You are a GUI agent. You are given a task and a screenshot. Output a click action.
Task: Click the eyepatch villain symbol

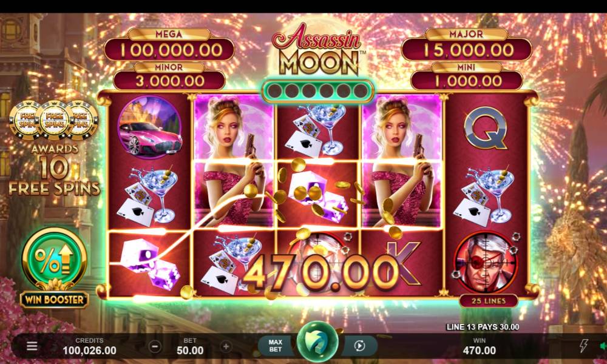486,262
